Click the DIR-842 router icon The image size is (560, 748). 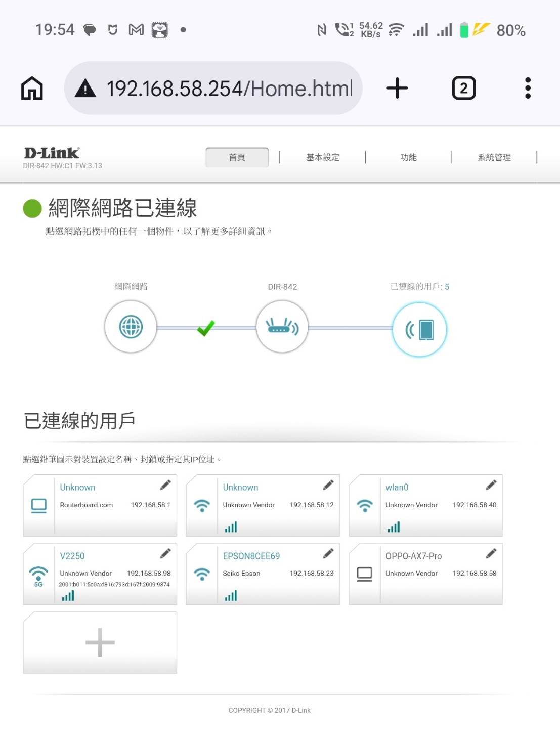pos(282,327)
